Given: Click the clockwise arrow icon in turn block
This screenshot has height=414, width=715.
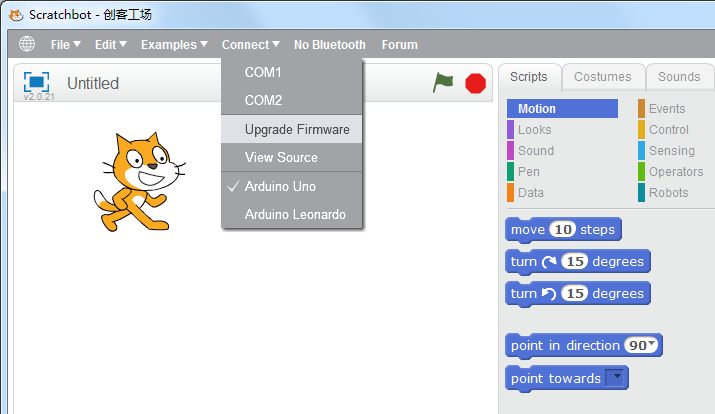Looking at the screenshot, I should coord(549,262).
